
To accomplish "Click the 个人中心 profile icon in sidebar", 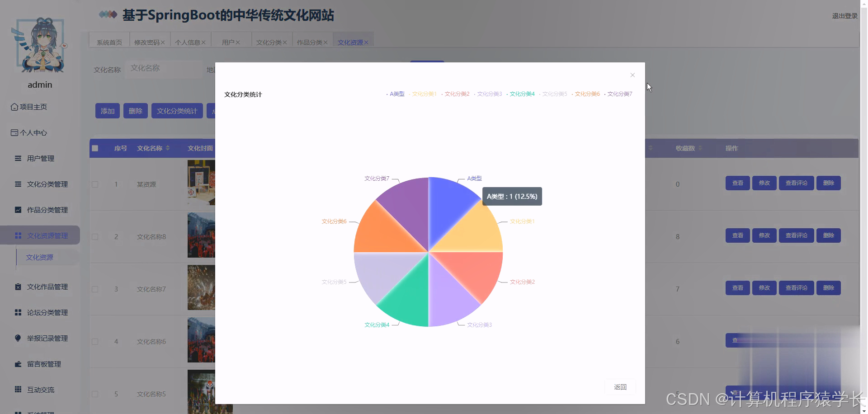I will pyautogui.click(x=14, y=132).
